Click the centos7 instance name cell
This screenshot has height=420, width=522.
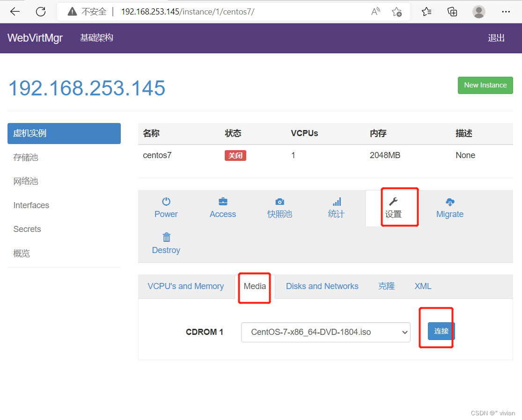tap(157, 155)
